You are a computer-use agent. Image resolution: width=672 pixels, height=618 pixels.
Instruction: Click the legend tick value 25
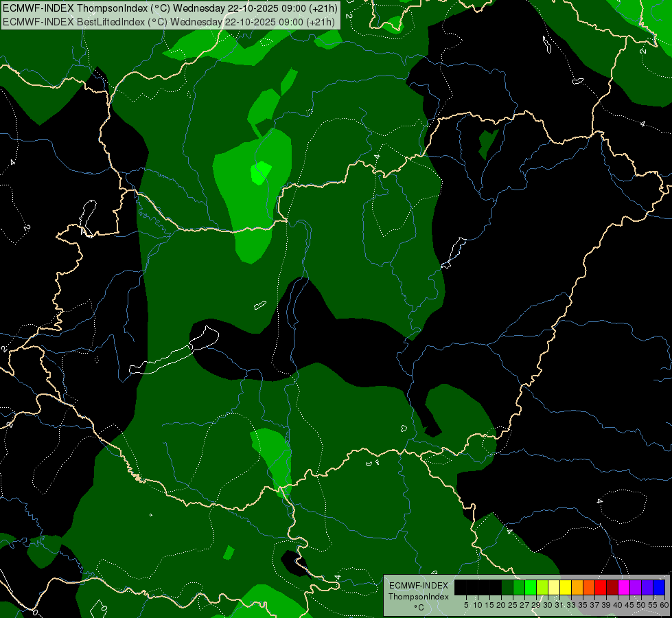(x=513, y=605)
